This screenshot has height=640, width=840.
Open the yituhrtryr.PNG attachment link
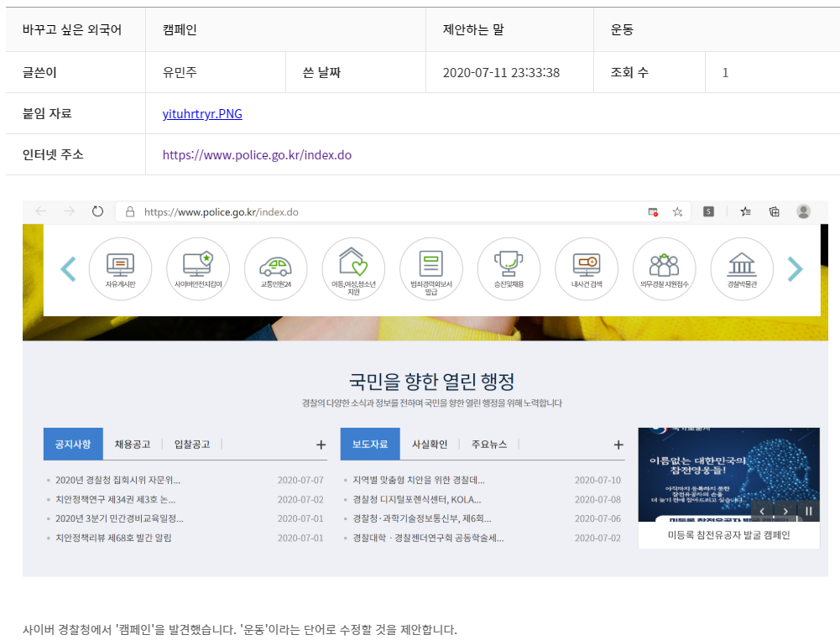[202, 114]
